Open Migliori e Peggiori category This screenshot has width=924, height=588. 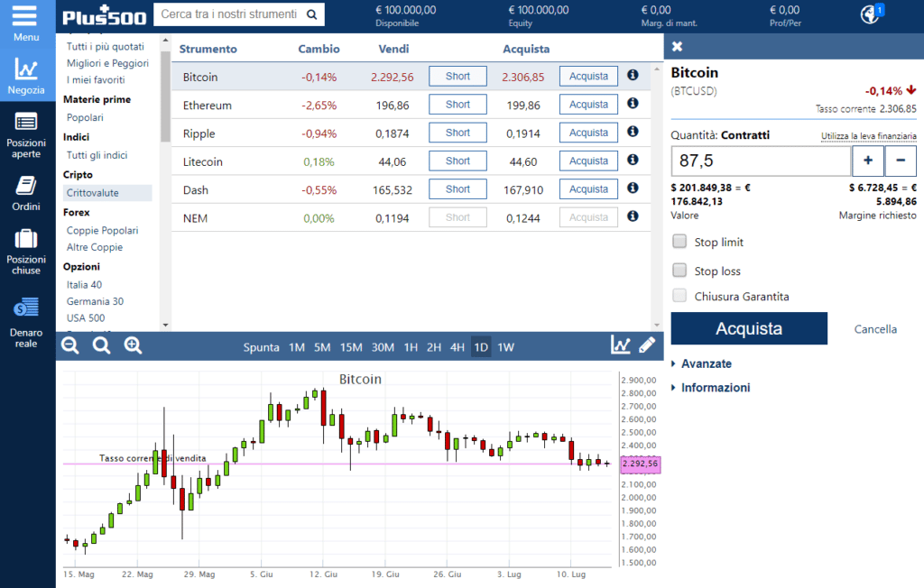(x=107, y=63)
